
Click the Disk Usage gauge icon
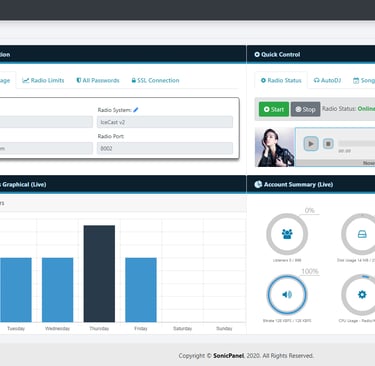click(362, 234)
